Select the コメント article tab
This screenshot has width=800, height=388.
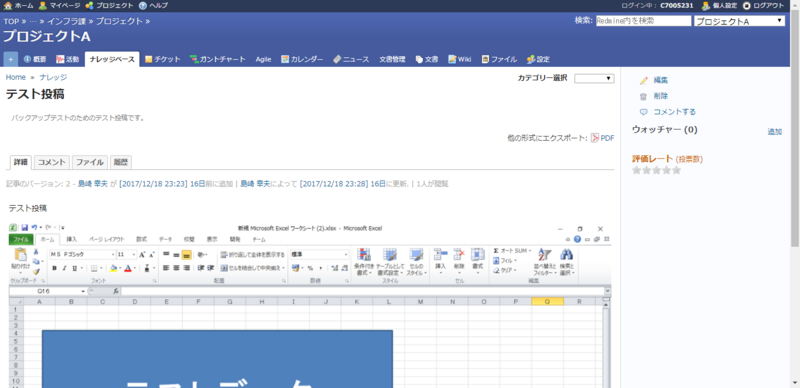52,162
